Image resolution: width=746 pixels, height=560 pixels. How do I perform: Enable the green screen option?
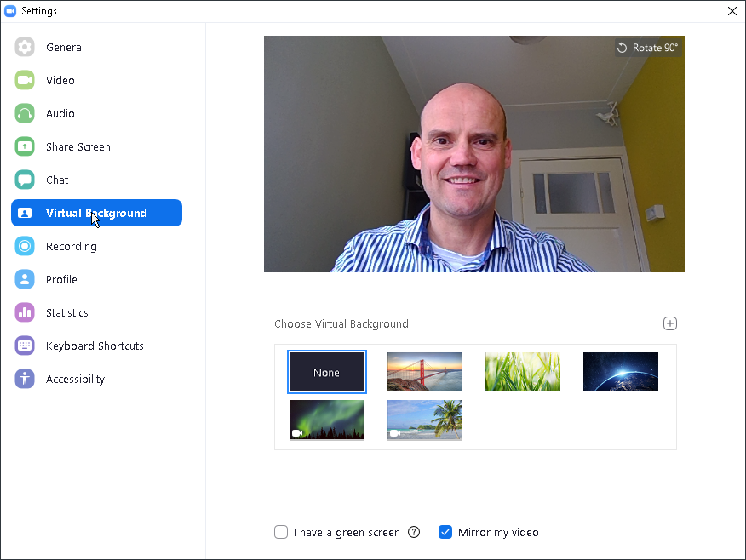coord(281,532)
